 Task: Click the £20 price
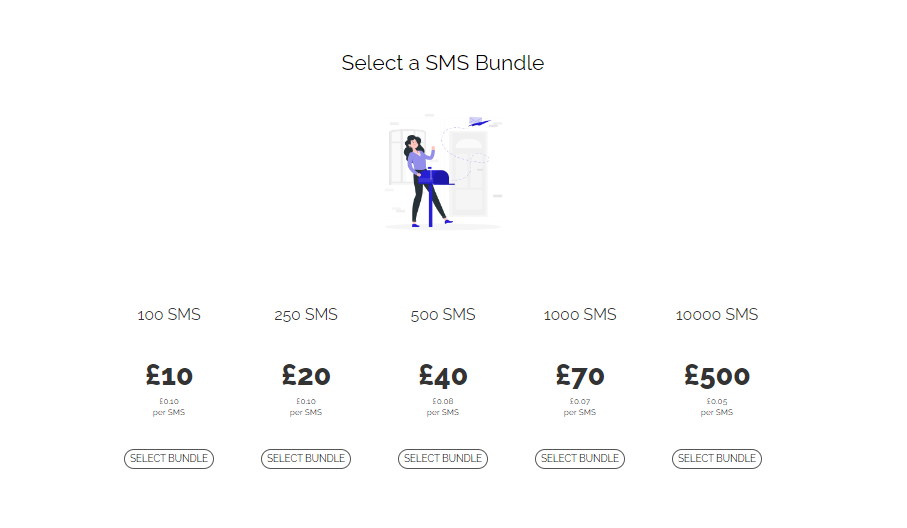(306, 376)
